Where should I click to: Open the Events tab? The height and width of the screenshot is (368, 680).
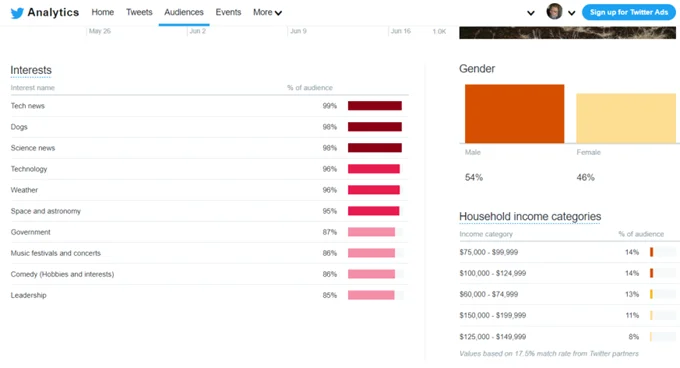pos(228,12)
